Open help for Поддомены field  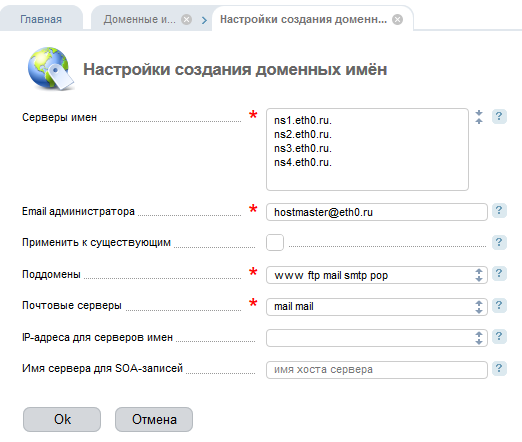pos(499,274)
